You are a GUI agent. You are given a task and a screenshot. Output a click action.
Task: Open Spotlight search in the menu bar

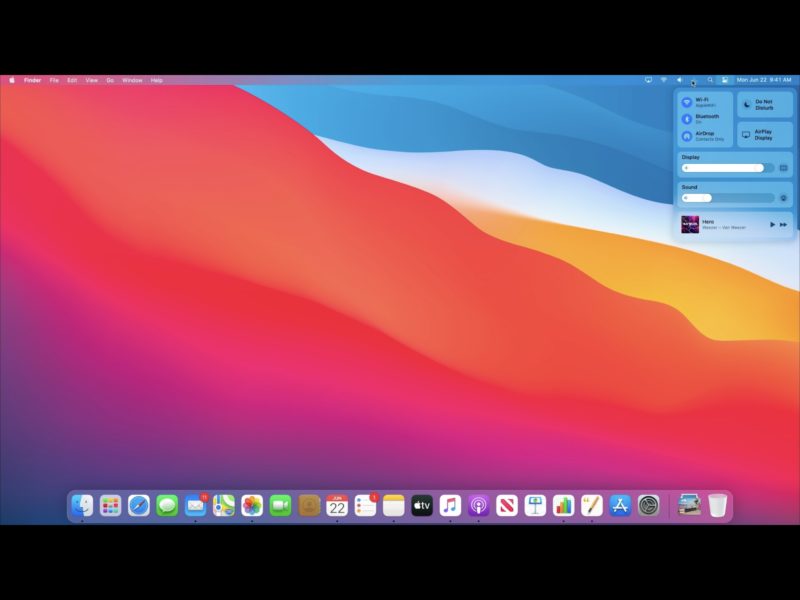710,80
